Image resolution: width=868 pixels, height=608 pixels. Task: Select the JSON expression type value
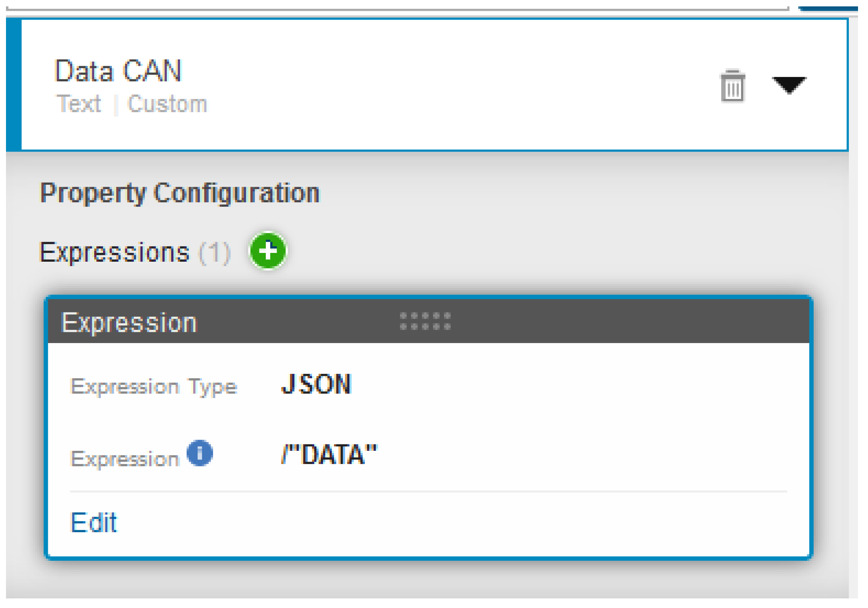316,385
